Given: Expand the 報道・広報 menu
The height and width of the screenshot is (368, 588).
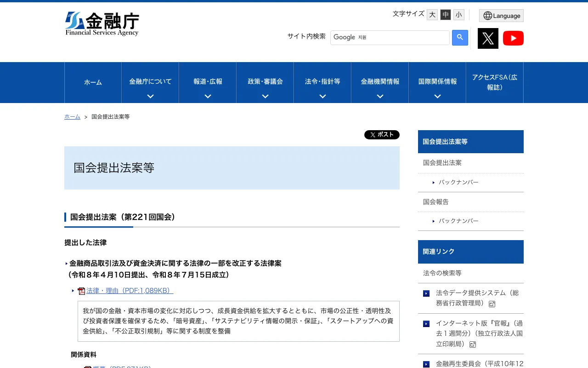Looking at the screenshot, I should pyautogui.click(x=208, y=83).
